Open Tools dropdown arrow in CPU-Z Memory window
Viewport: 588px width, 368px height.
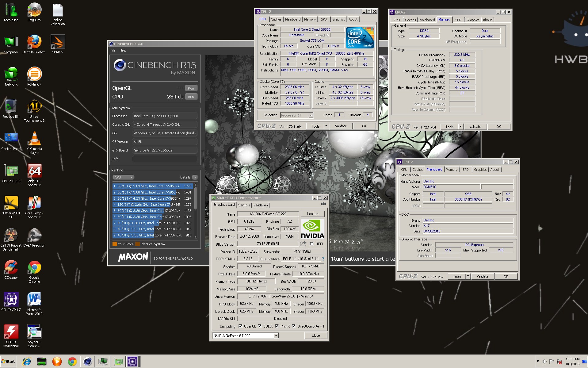[x=460, y=127]
